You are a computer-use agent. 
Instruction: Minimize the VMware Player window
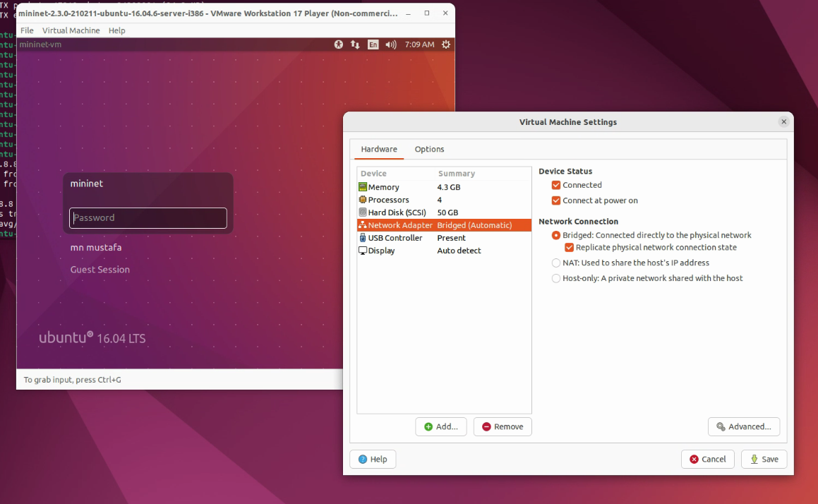(408, 13)
